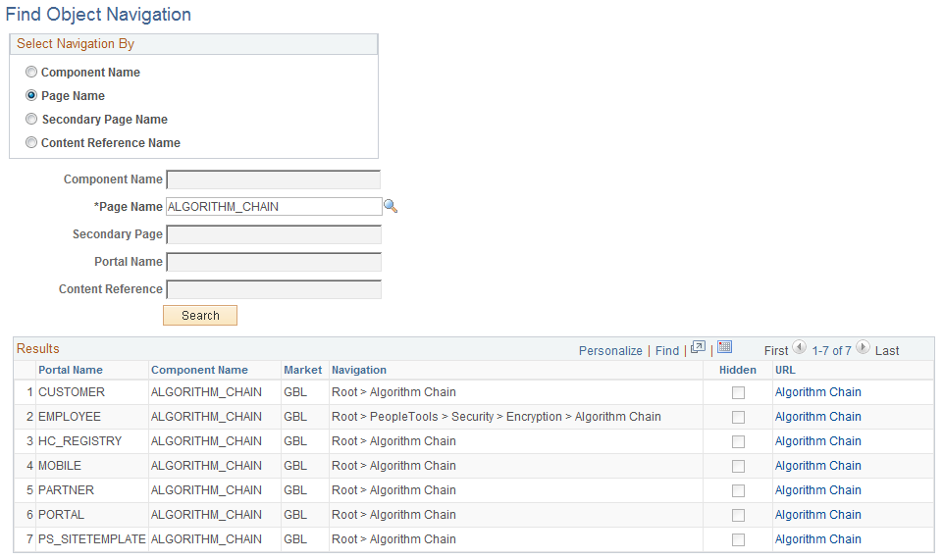Select the PS_SITETEMPLATE portal name cell
Image resolution: width=943 pixels, height=560 pixels.
pyautogui.click(x=91, y=540)
